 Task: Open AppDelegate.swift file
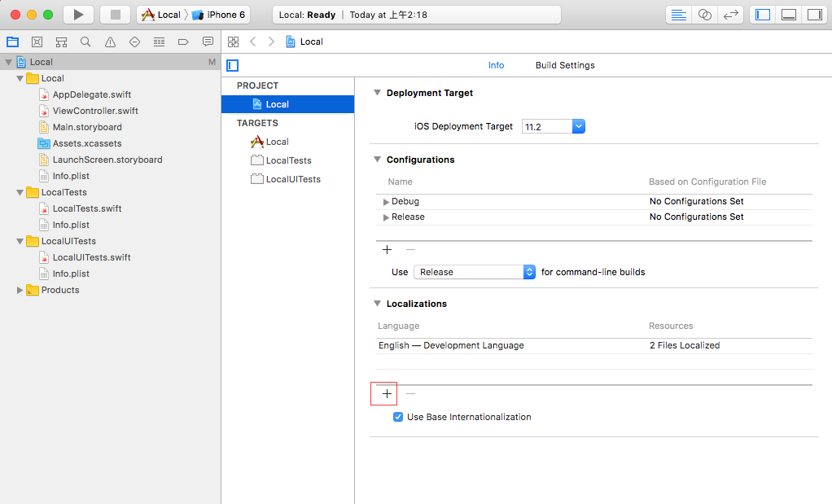pyautogui.click(x=91, y=94)
